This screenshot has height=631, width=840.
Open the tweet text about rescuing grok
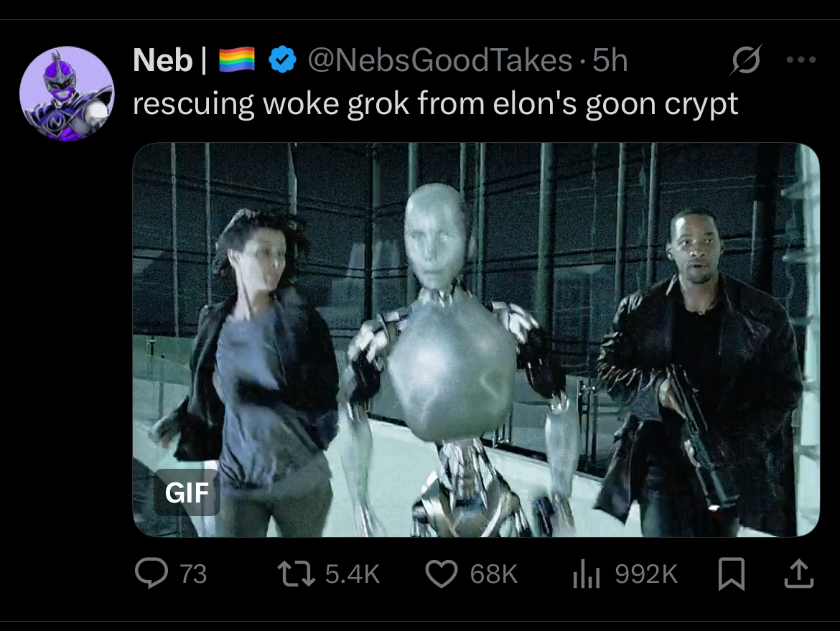tap(435, 104)
